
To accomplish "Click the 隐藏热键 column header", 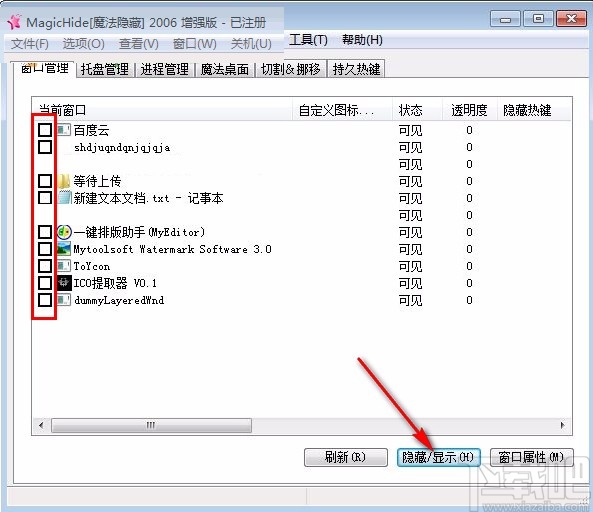I will tap(534, 110).
